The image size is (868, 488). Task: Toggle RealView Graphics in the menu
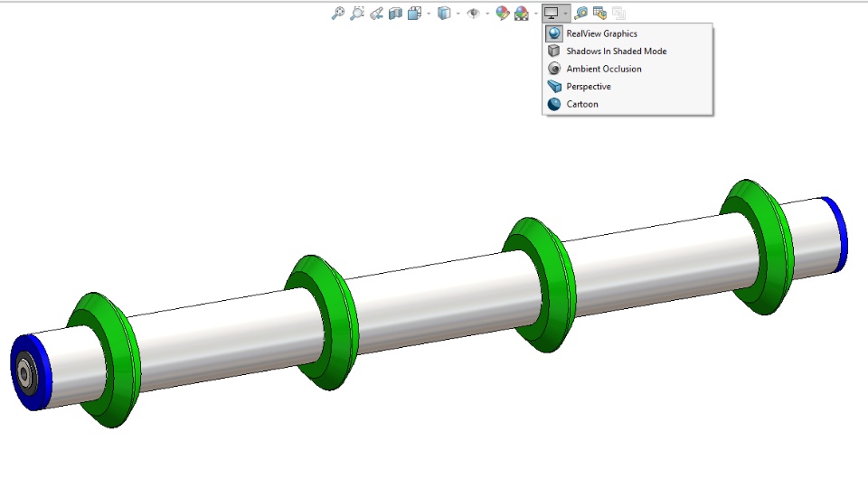pyautogui.click(x=627, y=33)
